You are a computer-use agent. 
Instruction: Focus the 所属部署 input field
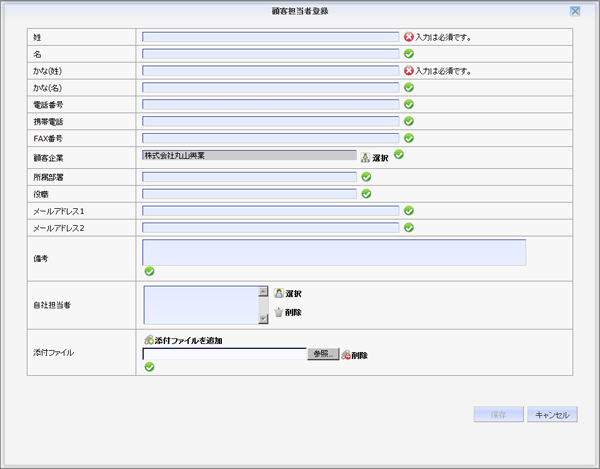click(249, 177)
